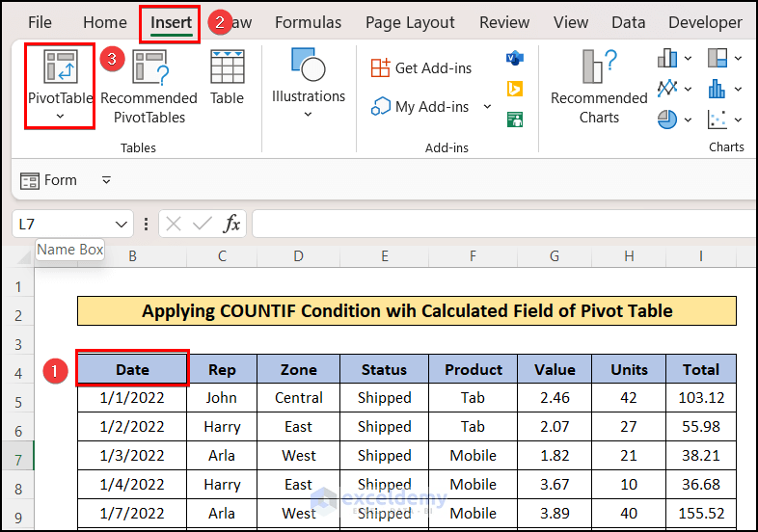Image resolution: width=758 pixels, height=532 pixels.
Task: Select the Units header cell
Action: coord(629,369)
